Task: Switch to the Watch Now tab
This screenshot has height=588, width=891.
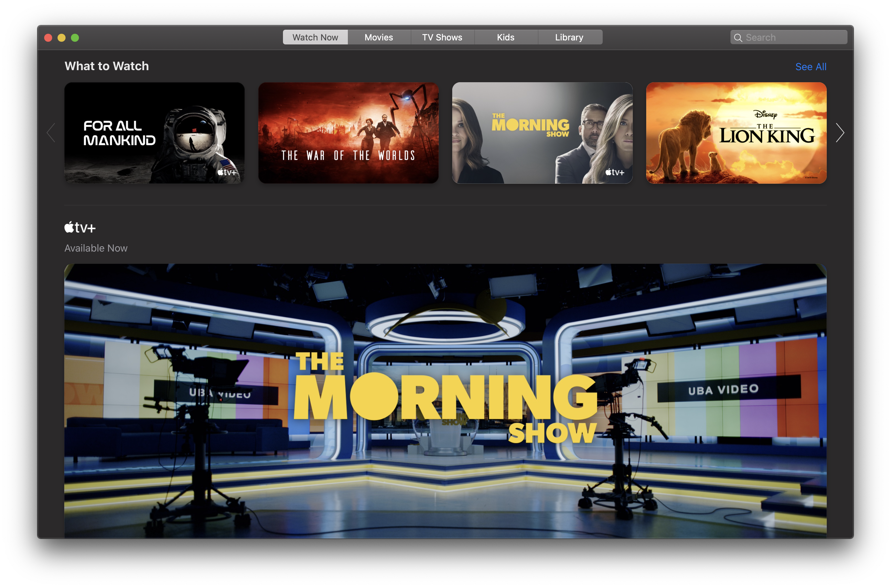Action: click(315, 37)
